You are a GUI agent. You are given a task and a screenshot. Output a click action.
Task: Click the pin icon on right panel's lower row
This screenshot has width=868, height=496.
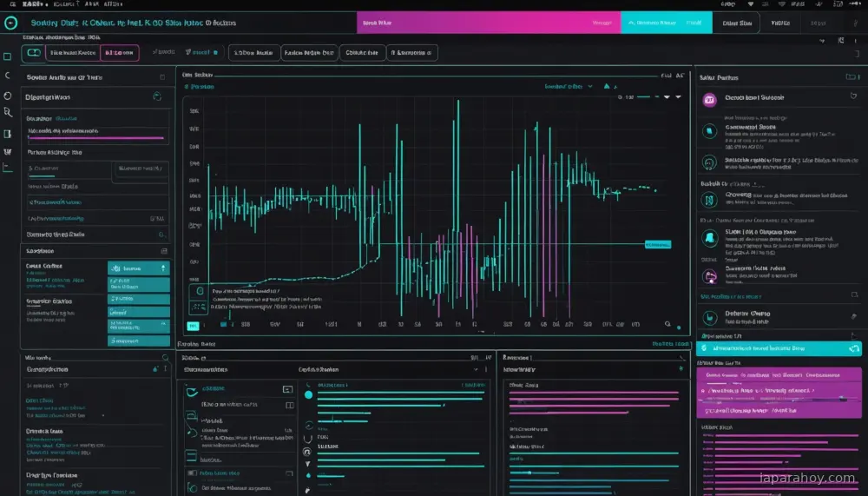click(x=853, y=316)
